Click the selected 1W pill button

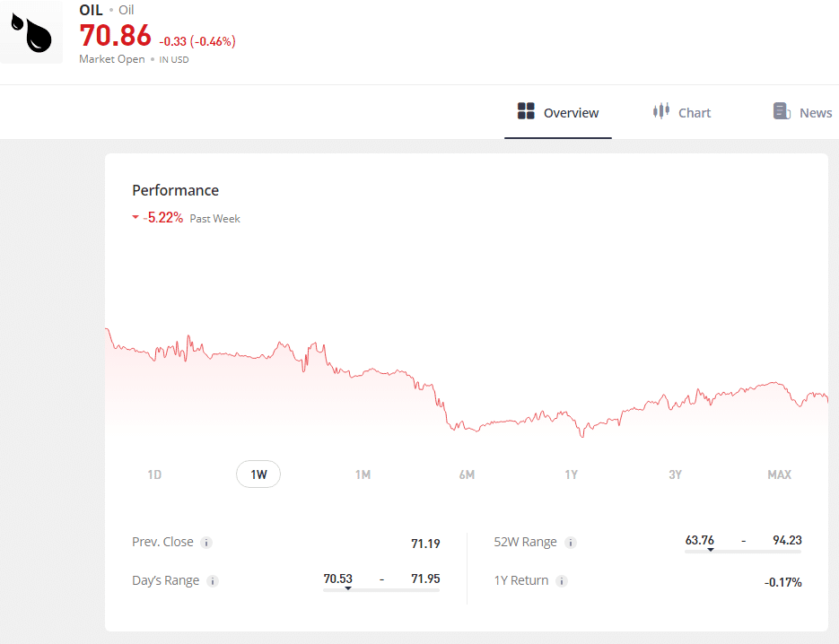point(258,474)
